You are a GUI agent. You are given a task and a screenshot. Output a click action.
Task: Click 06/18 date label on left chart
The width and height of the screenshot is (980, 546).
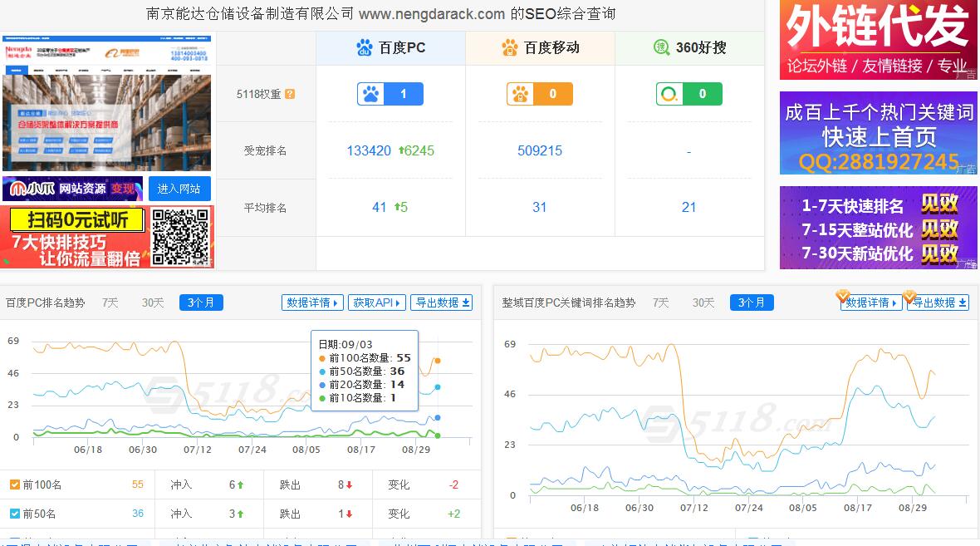[x=87, y=450]
